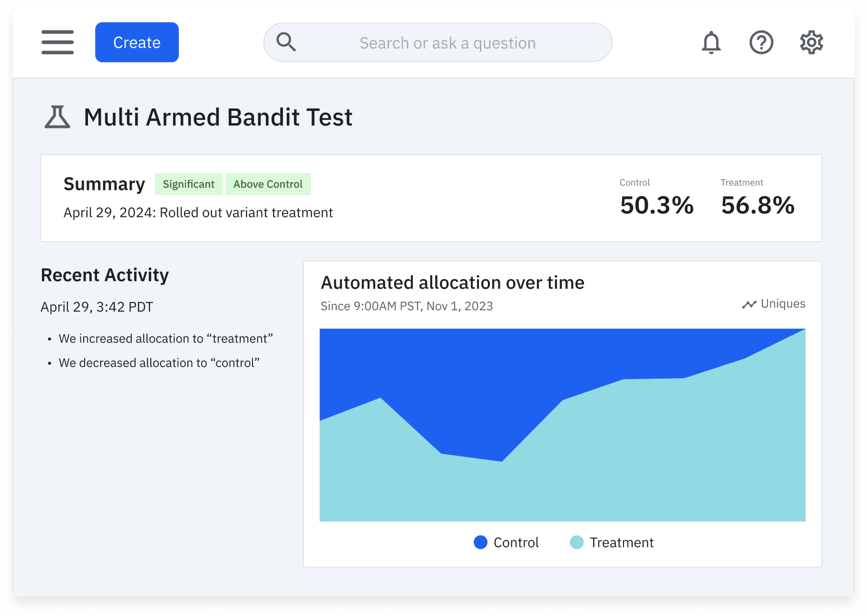Image resolution: width=867 pixels, height=616 pixels.
Task: Click the Treatment legend label
Action: click(x=622, y=542)
